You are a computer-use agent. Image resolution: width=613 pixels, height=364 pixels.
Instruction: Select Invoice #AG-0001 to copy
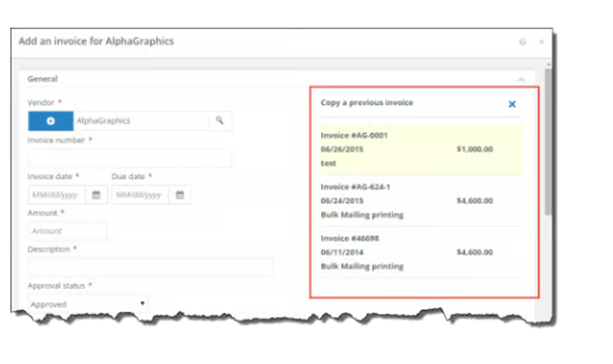coord(421,149)
